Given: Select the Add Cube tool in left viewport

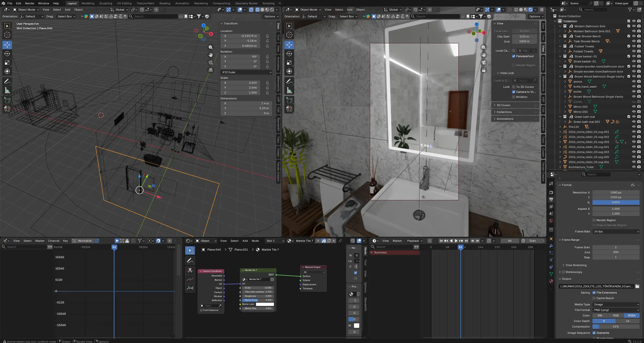Looking at the screenshot, I should (x=7, y=100).
